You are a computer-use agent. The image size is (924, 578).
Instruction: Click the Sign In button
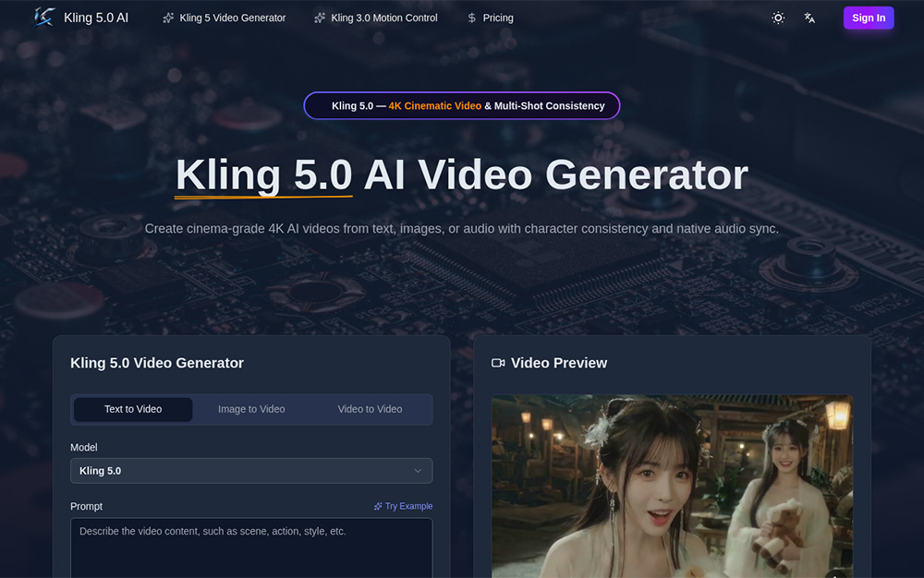coord(868,17)
